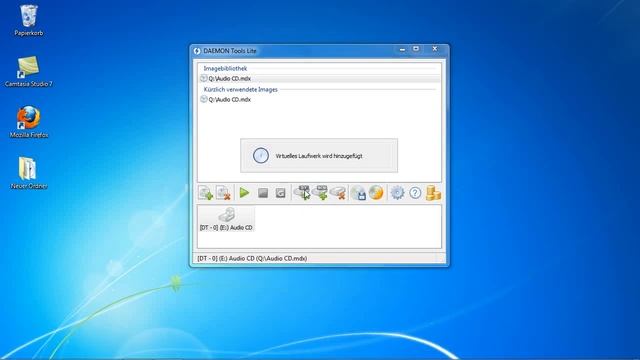
Task: Open Preferences via the gear icon
Action: click(397, 193)
